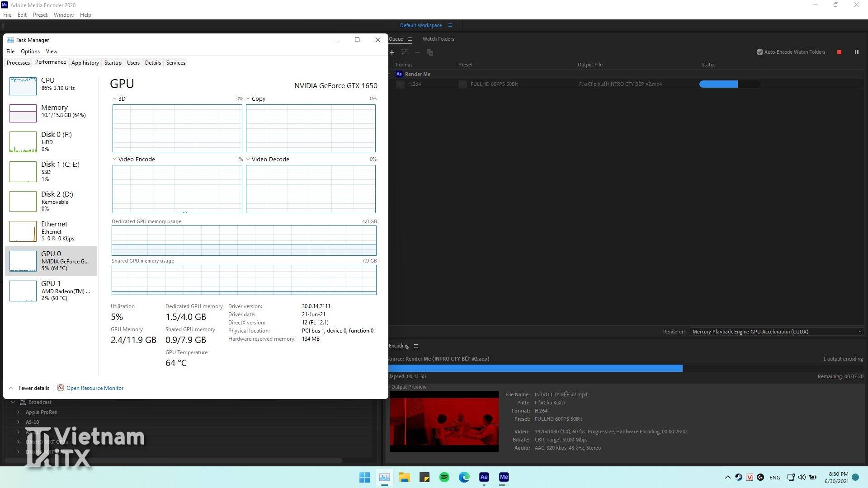Open the Renderer dropdown menu
This screenshot has width=868, height=488.
776,332
